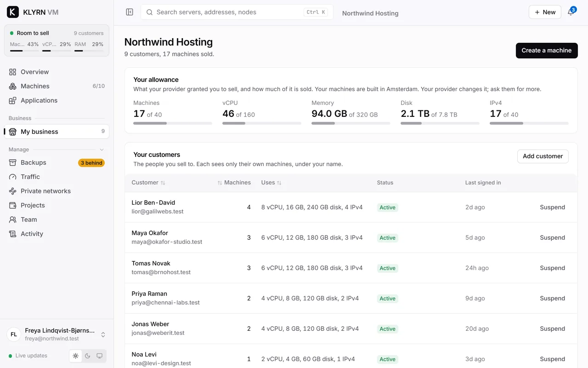
Task: Click the Machines allowance progress bar
Action: (173, 123)
